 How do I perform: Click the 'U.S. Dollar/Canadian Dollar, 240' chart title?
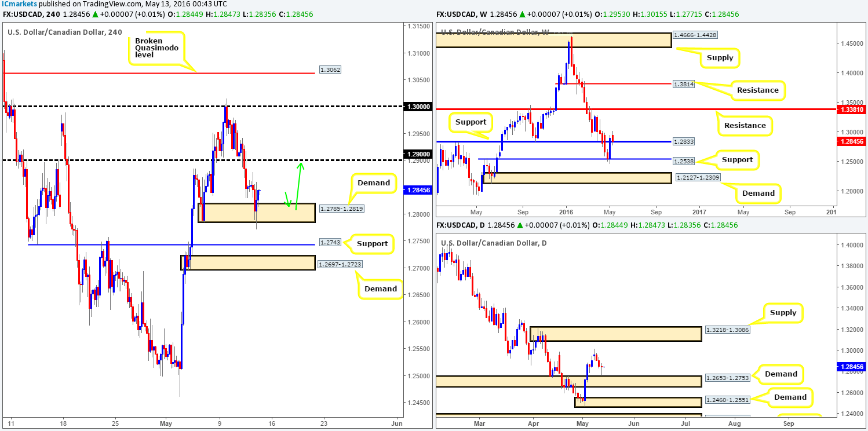pyautogui.click(x=65, y=32)
